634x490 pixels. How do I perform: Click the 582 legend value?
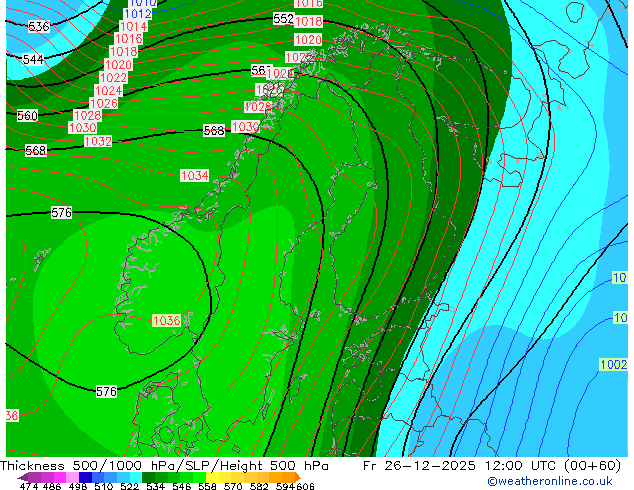click(x=259, y=486)
